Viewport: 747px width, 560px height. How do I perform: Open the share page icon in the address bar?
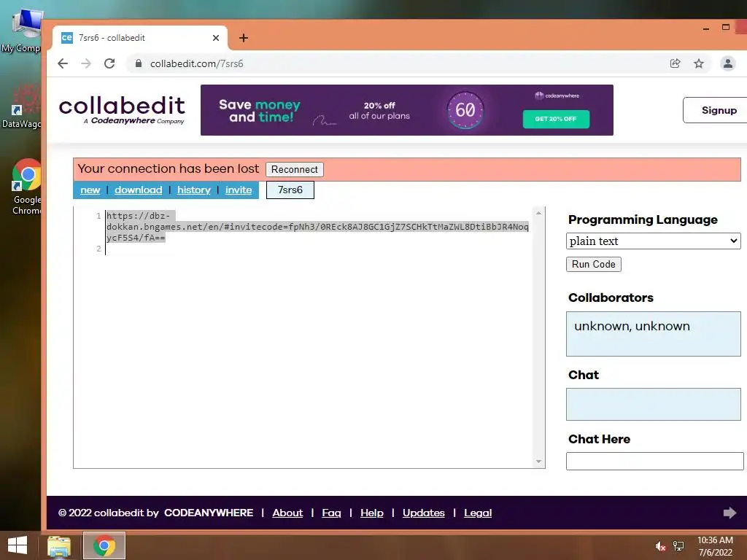(x=675, y=63)
